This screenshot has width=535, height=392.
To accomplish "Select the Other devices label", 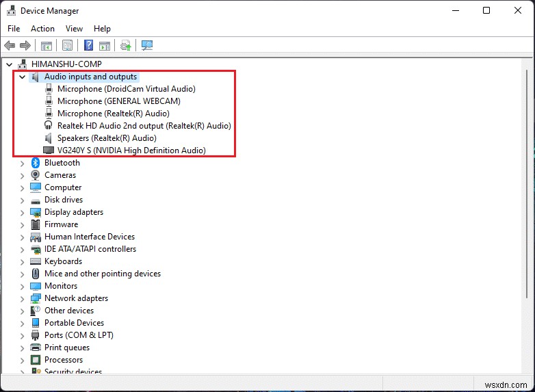I will tap(69, 311).
